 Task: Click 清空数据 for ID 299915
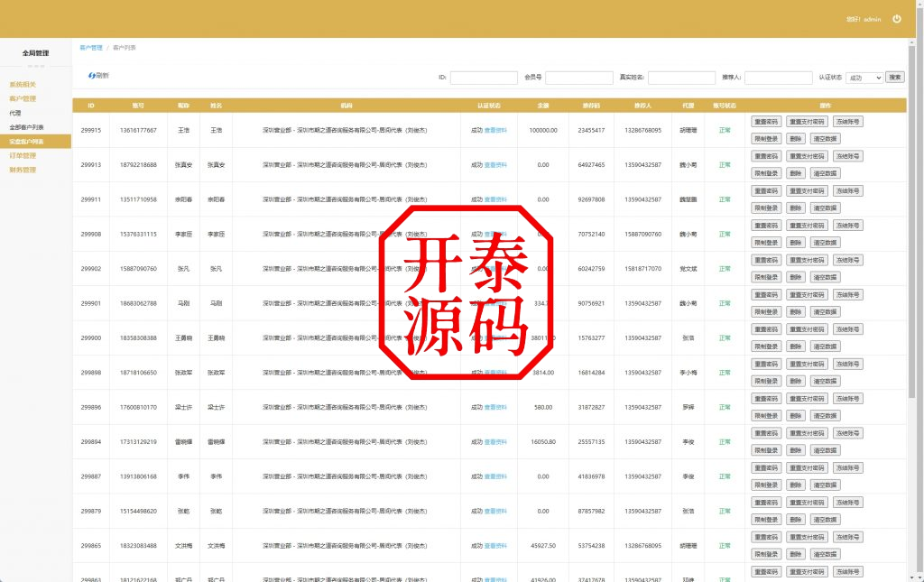click(x=825, y=139)
